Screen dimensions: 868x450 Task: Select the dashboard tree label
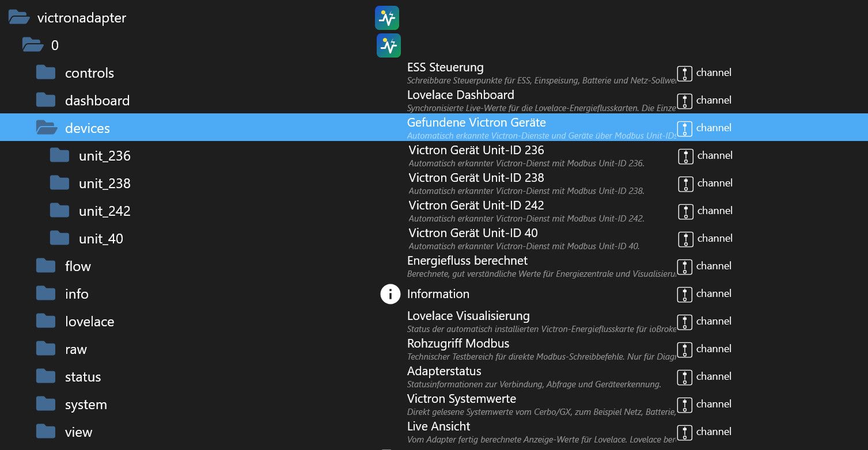[x=97, y=101]
